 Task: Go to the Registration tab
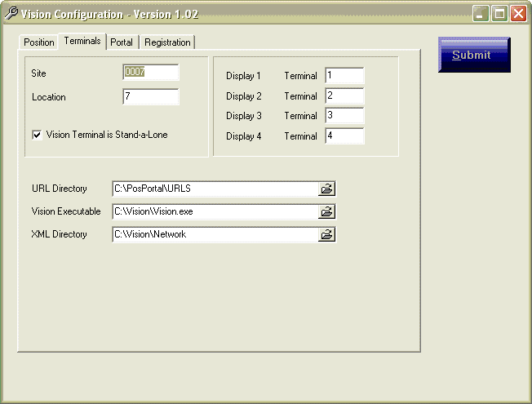[x=167, y=42]
